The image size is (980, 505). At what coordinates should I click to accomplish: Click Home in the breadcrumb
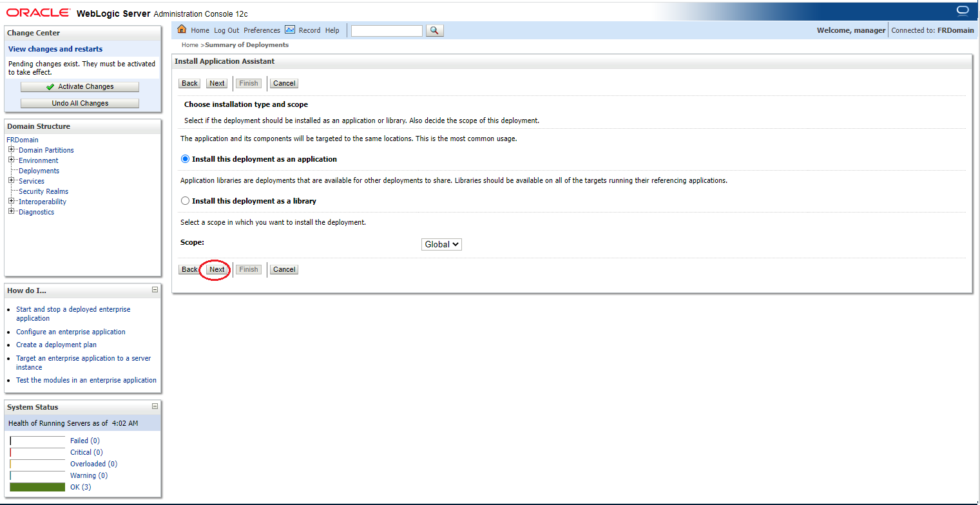(190, 45)
